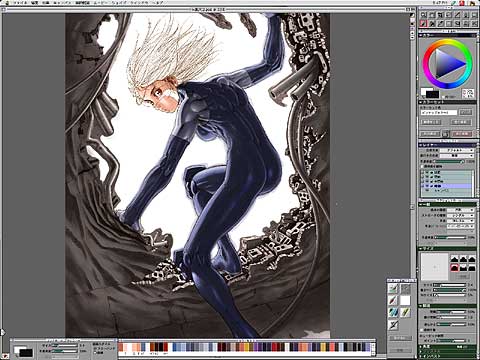
Task: Select the rectangular selection tool in toolbox
Action: (x=449, y=23)
